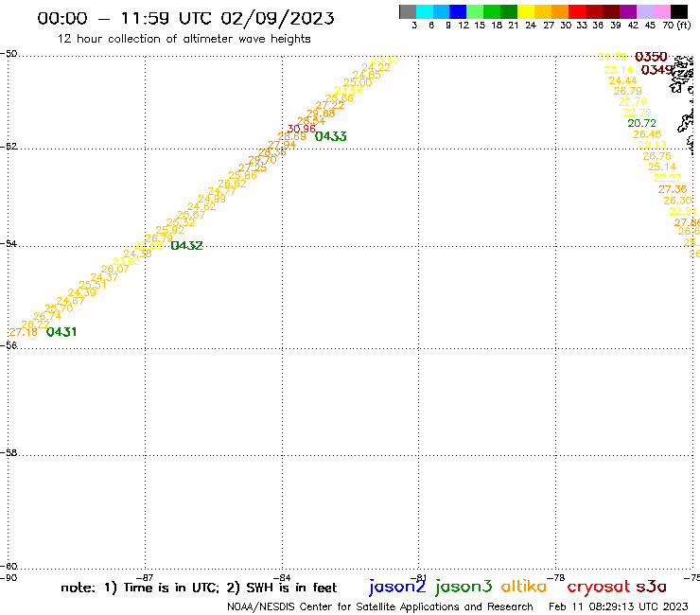Screen dimensions: 700x615
Task: Select the yellow legend swatch
Action: coord(525,11)
